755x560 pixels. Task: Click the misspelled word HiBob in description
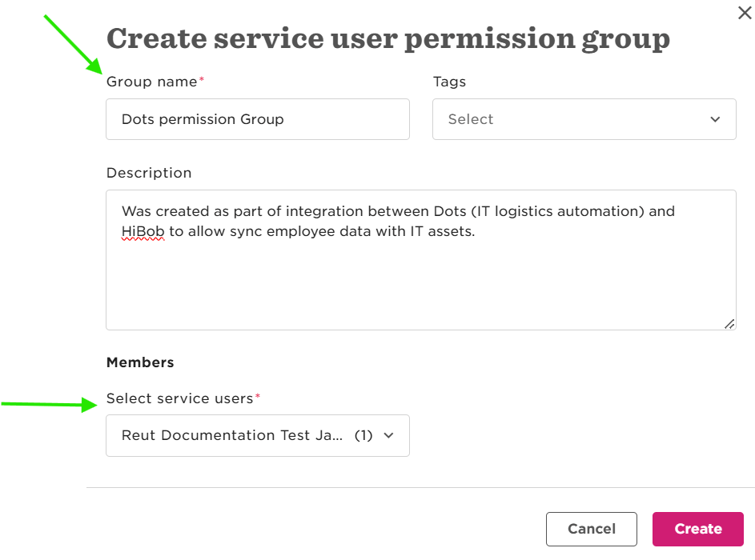coord(143,231)
